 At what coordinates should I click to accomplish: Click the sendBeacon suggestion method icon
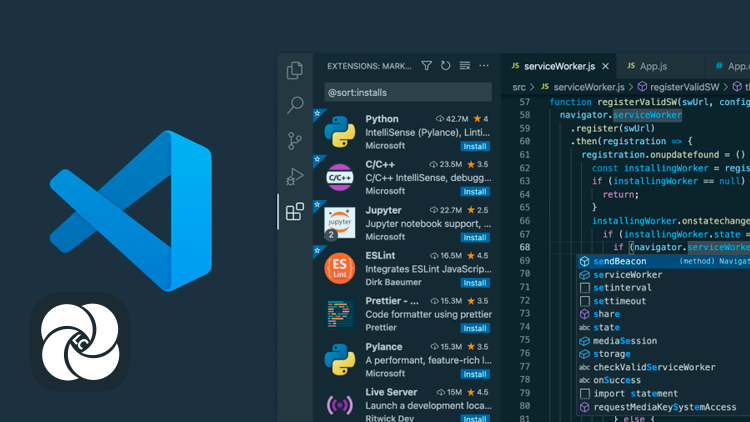click(x=585, y=261)
